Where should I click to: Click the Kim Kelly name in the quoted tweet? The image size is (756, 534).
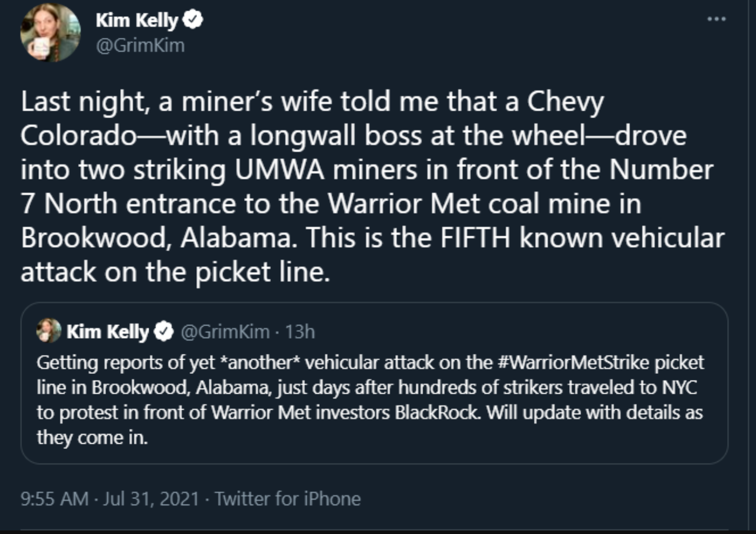108,331
